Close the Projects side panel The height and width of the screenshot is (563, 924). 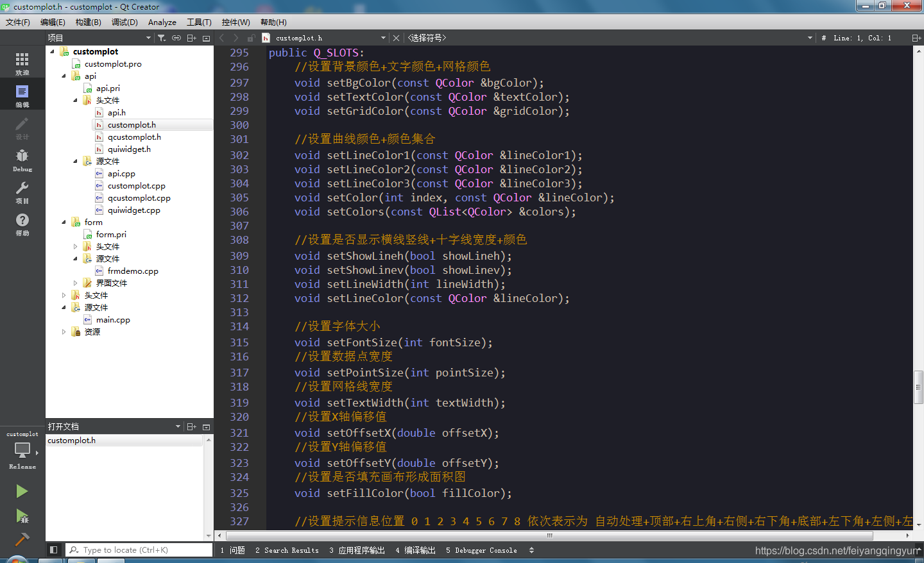pyautogui.click(x=206, y=38)
